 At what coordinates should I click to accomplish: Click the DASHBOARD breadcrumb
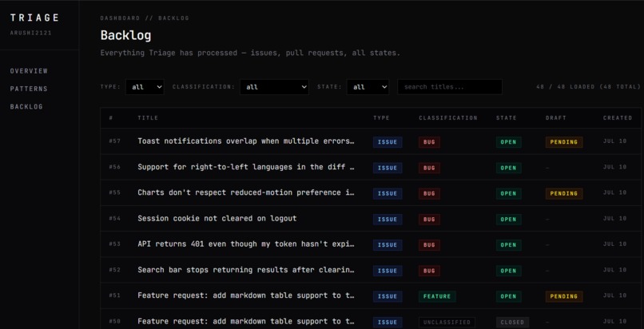120,18
